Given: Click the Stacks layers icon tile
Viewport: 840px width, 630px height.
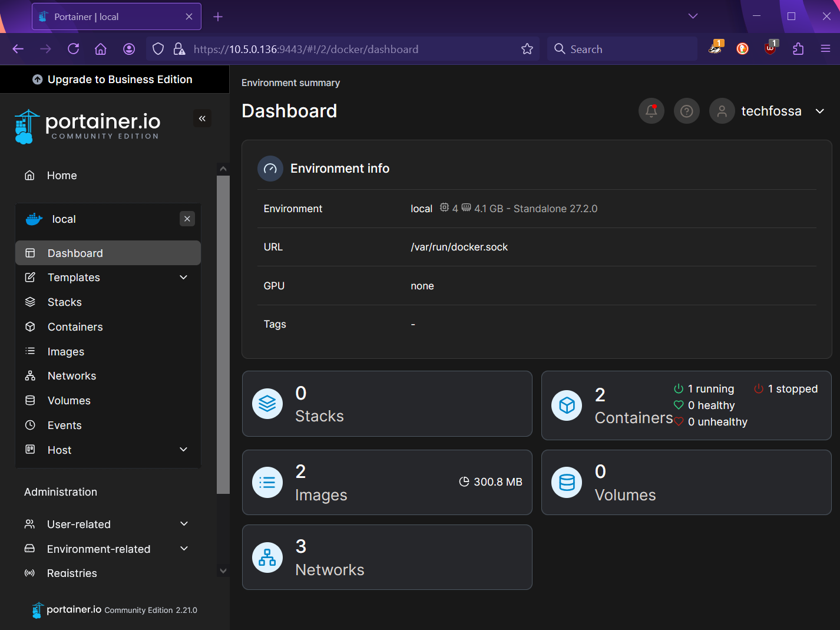Looking at the screenshot, I should click(267, 404).
